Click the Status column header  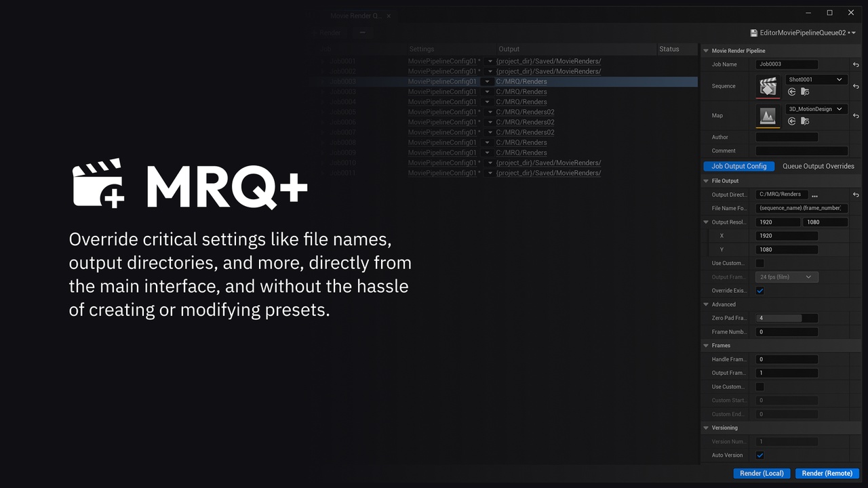[677, 49]
